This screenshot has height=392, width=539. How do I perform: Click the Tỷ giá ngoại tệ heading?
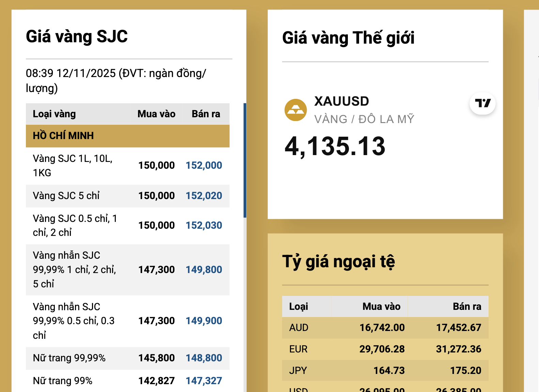[x=338, y=261]
